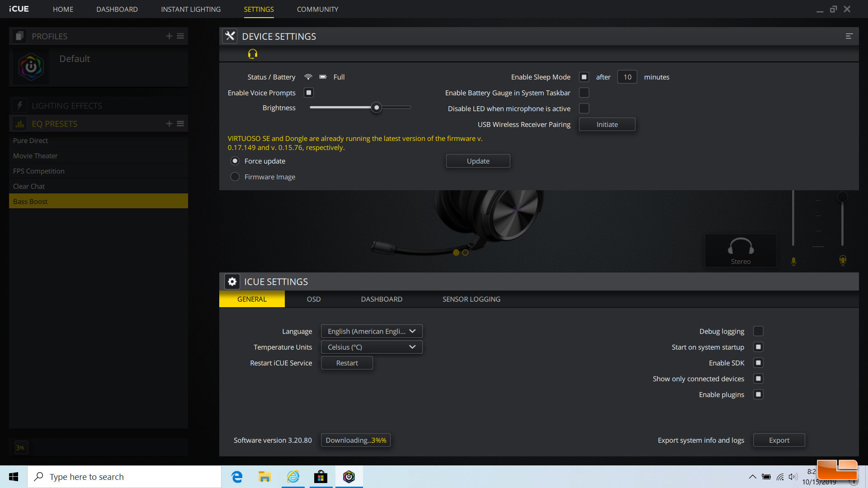This screenshot has height=488, width=868.
Task: Click the Profiles panel icon
Action: click(19, 36)
